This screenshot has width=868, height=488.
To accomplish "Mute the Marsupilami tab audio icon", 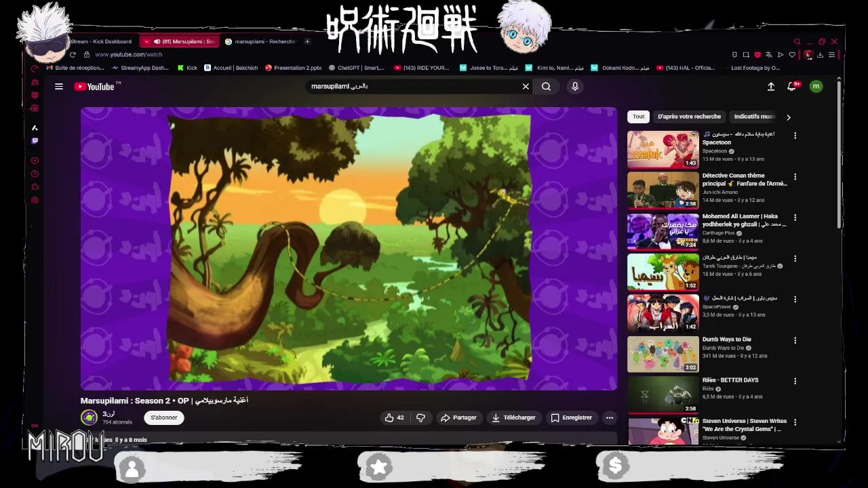I will pyautogui.click(x=157, y=41).
